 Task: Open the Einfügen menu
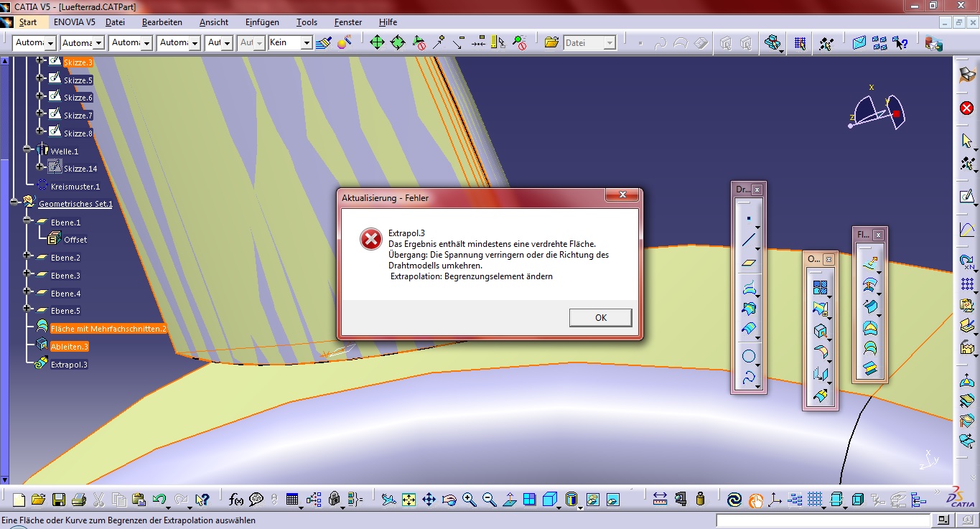click(x=262, y=22)
